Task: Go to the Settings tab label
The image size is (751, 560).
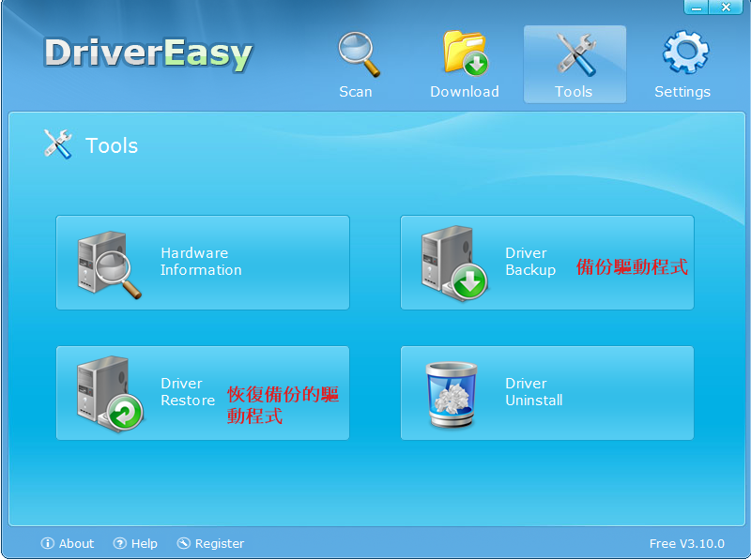Action: [682, 92]
